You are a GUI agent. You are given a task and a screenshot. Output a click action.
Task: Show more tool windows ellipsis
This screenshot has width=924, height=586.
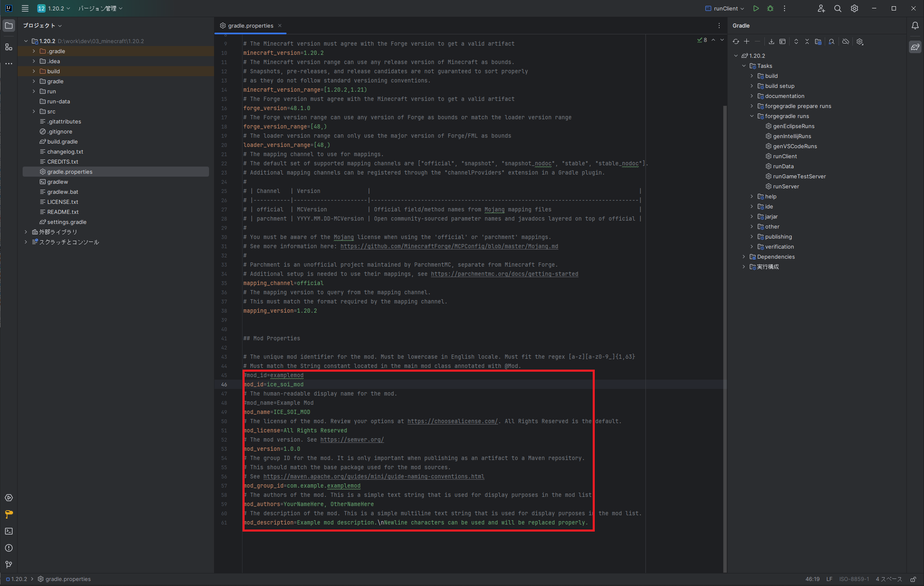8,64
